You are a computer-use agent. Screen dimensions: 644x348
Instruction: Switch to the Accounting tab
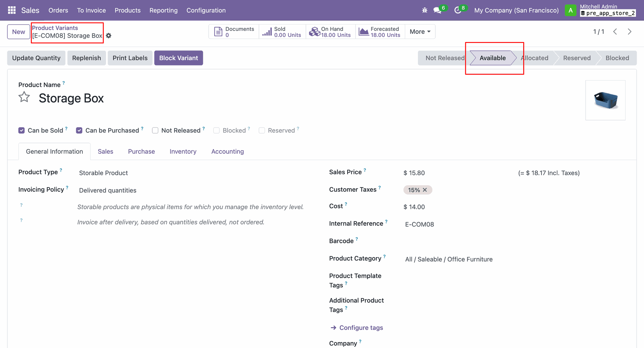pos(227,152)
